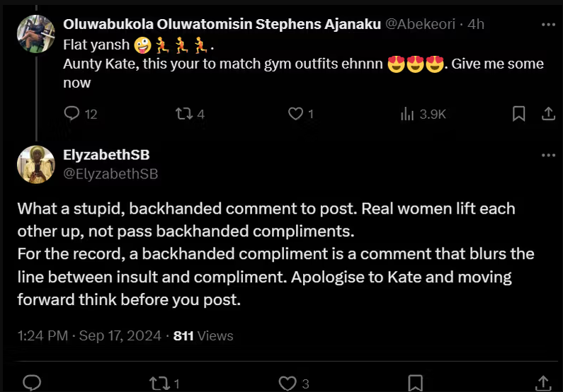Open more options on Abekeori's tweet
Image resolution: width=563 pixels, height=392 pixels.
point(548,24)
